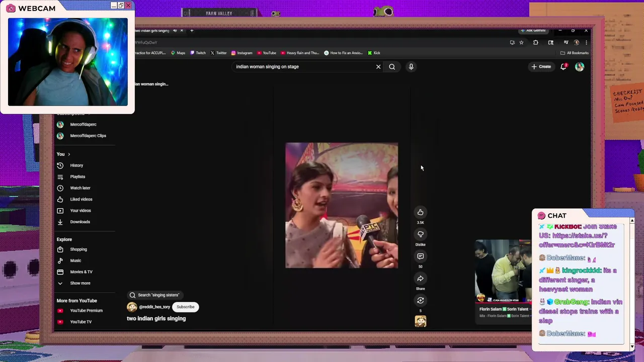Screen dimensions: 644x362
Task: Open the Remix option on the Short
Action: pos(420,301)
